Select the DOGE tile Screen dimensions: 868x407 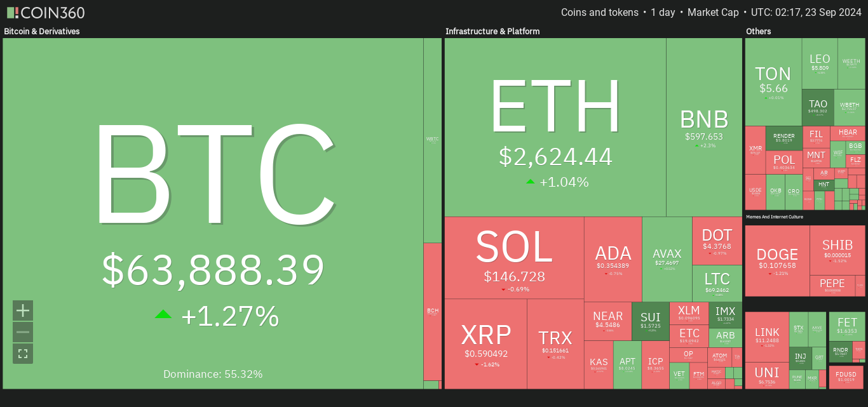pos(777,260)
